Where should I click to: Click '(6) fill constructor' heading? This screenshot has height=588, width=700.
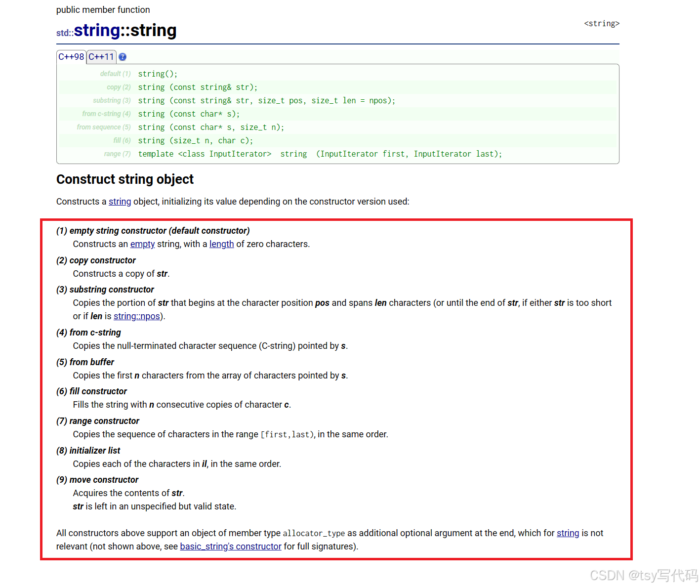coord(91,391)
